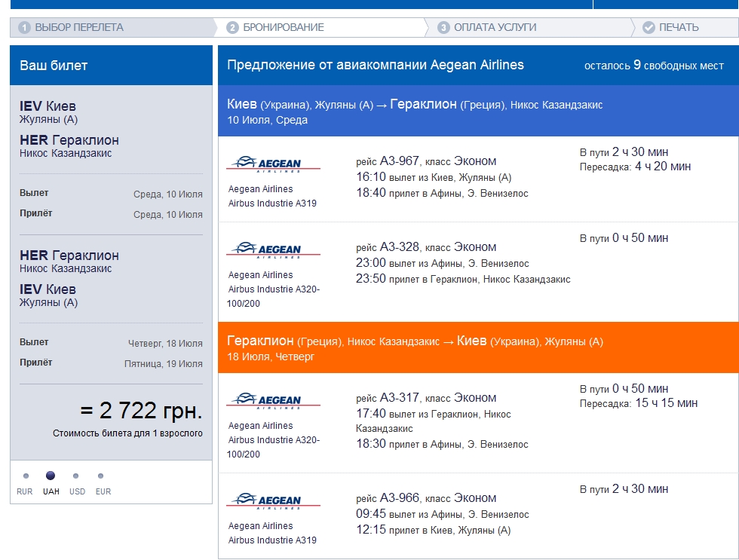Open the Оплата услуги step label
739x560 pixels.
pos(495,28)
